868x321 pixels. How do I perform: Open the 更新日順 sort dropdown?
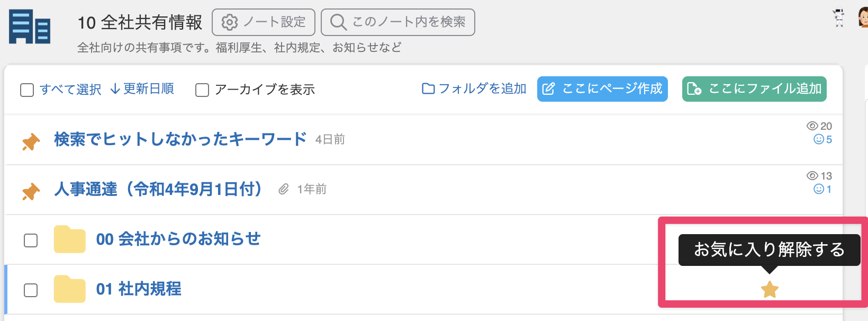[142, 89]
